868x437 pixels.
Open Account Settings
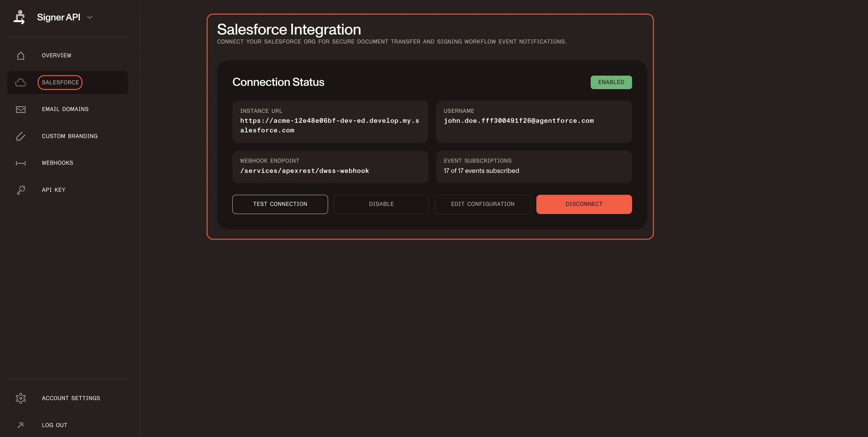click(x=68, y=398)
